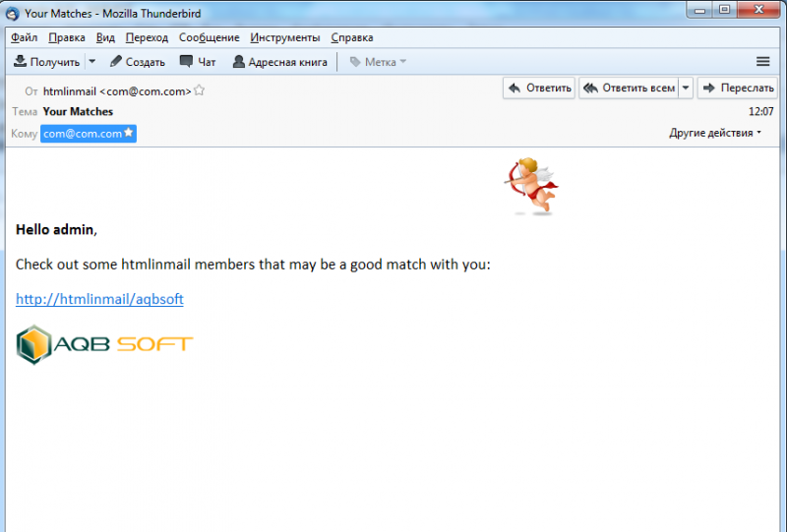Image resolution: width=787 pixels, height=532 pixels.
Task: Open the Другие действия dropdown
Action: 715,133
